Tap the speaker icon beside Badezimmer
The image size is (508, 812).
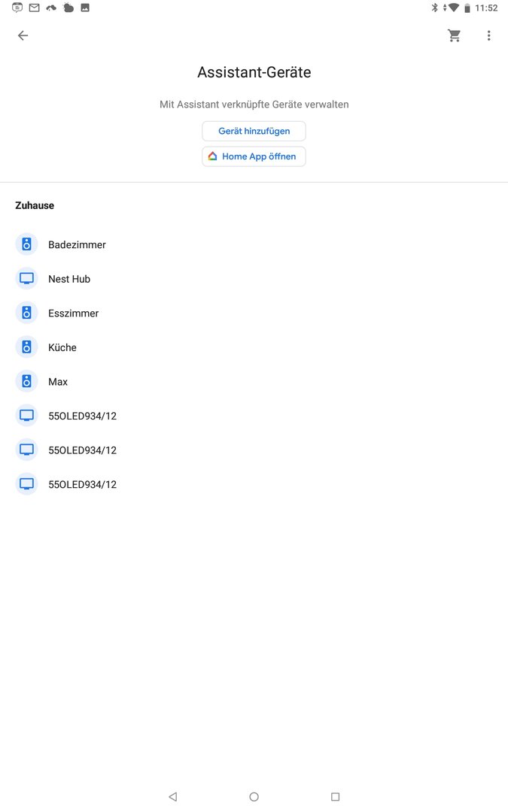point(26,244)
